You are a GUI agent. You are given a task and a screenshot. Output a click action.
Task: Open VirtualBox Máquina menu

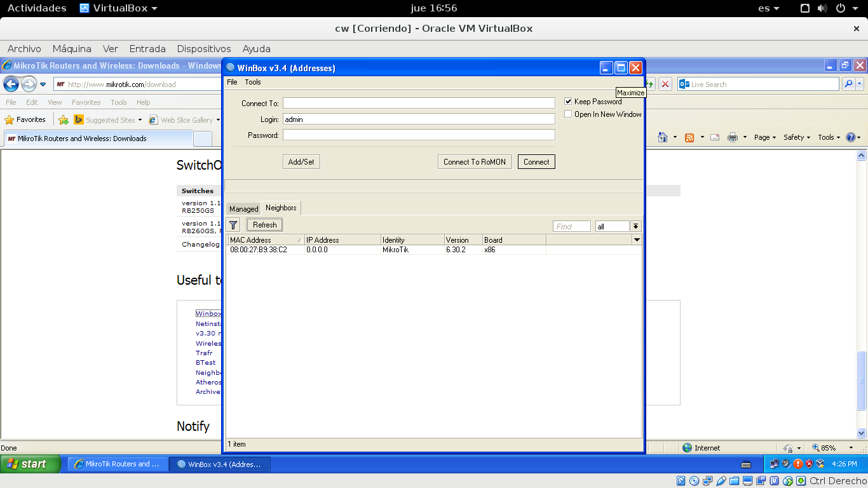(x=72, y=48)
